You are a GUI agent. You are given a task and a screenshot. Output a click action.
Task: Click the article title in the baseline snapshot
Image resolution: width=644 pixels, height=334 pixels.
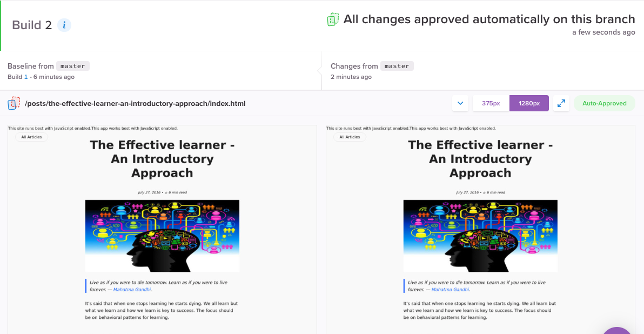click(162, 159)
